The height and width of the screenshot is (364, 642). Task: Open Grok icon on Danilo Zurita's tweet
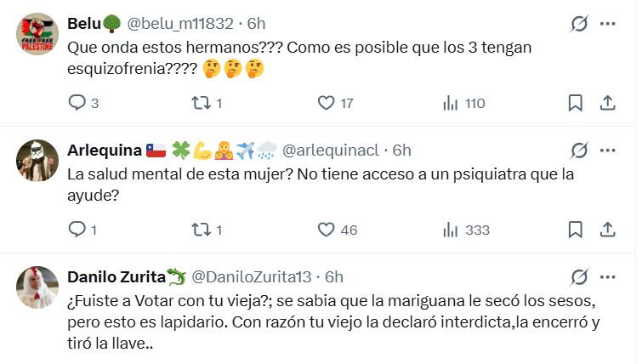pyautogui.click(x=579, y=276)
